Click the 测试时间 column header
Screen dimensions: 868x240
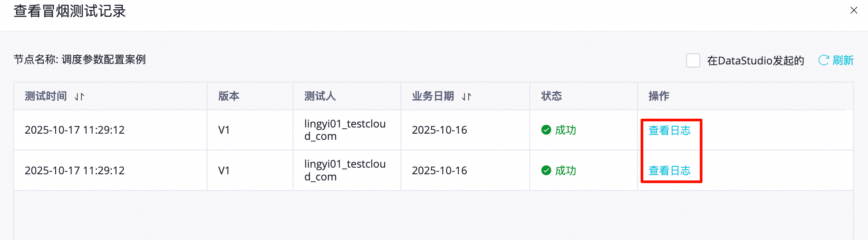[x=46, y=96]
